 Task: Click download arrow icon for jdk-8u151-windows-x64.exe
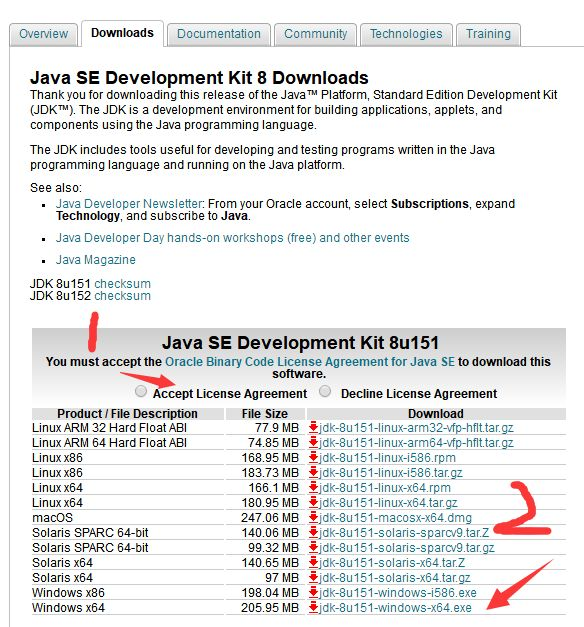click(313, 607)
